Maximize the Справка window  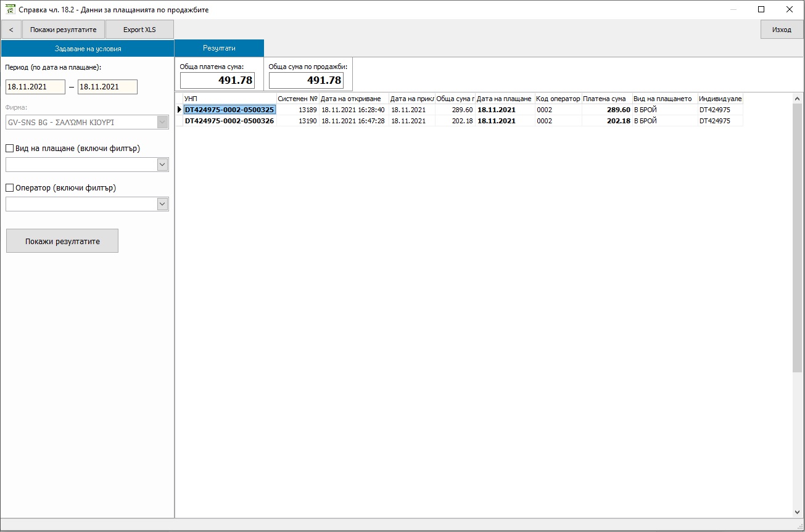[761, 9]
